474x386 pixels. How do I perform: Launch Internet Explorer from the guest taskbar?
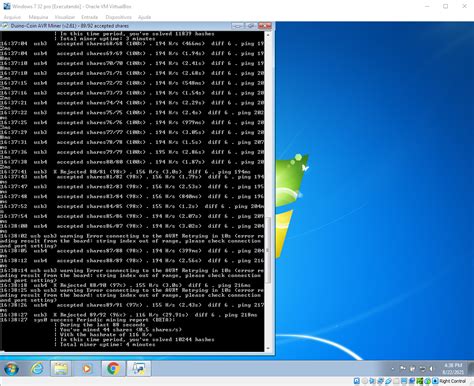[37, 369]
